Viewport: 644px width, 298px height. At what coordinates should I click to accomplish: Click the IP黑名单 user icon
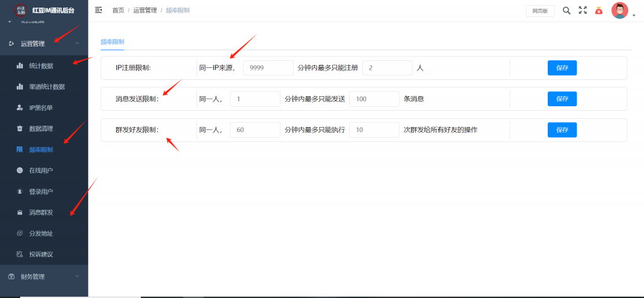pyautogui.click(x=19, y=108)
